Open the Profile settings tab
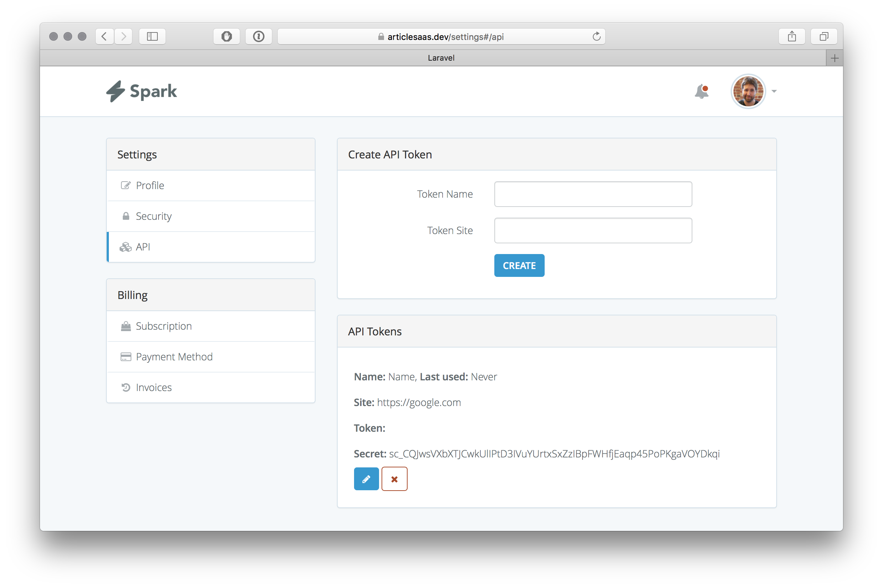883x588 pixels. [x=150, y=186]
